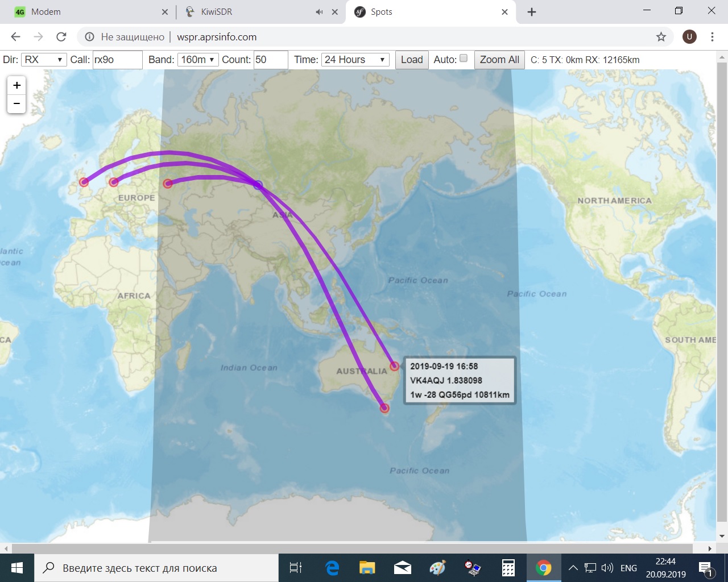Enable the Auto checkbox
Viewport: 728px width, 582px height.
[x=464, y=59]
